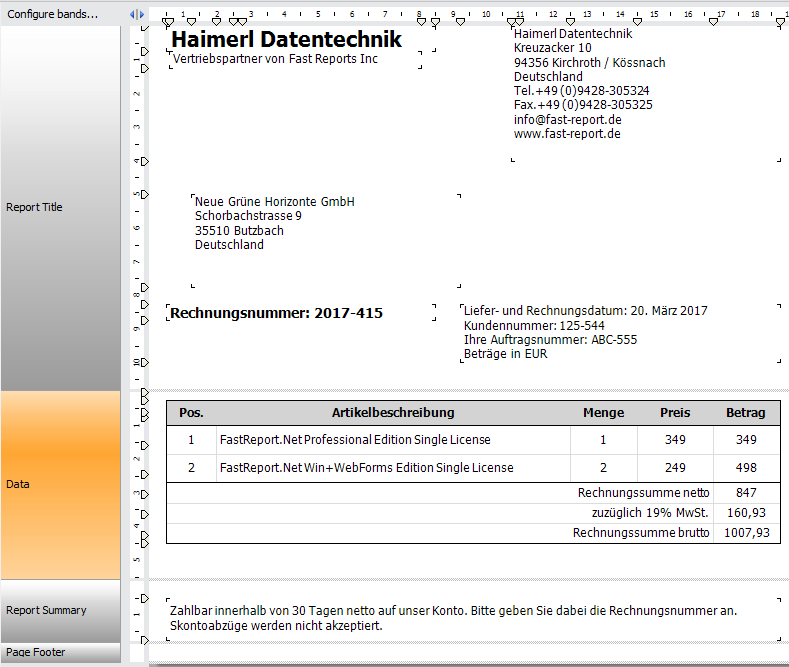This screenshot has height=667, width=789.
Task: Click the net total value 847
Action: (x=746, y=493)
